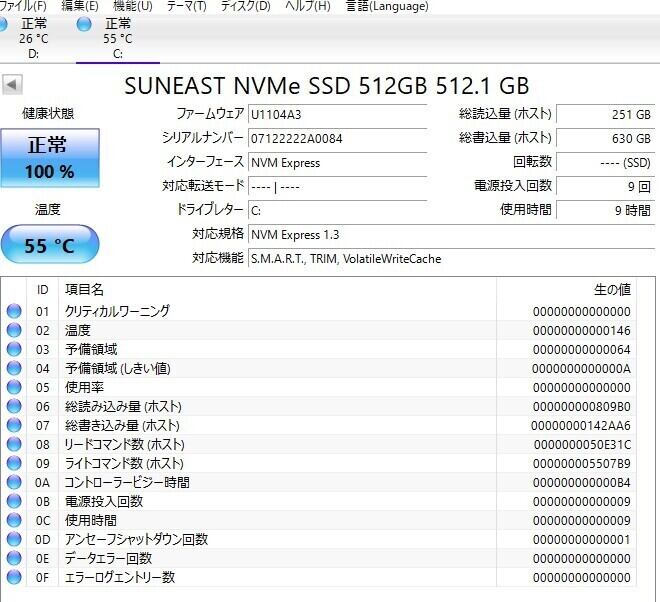Click status icon for row 02 温度
The image size is (660, 602).
(14, 330)
